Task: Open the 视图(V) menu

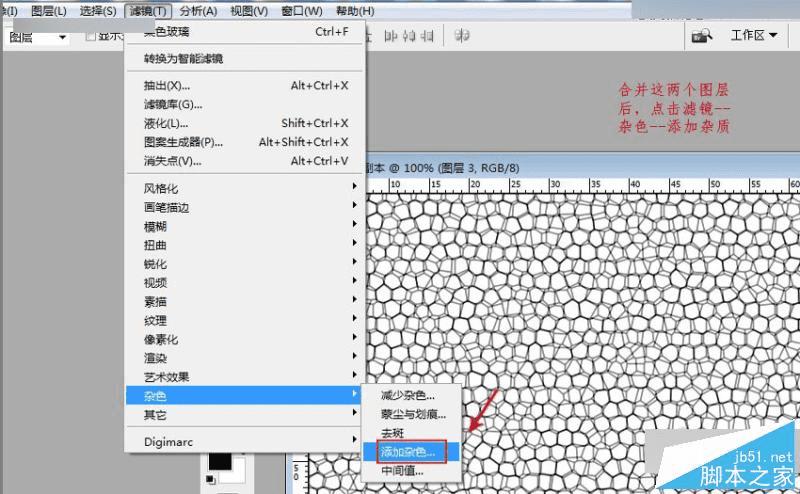Action: pyautogui.click(x=249, y=11)
